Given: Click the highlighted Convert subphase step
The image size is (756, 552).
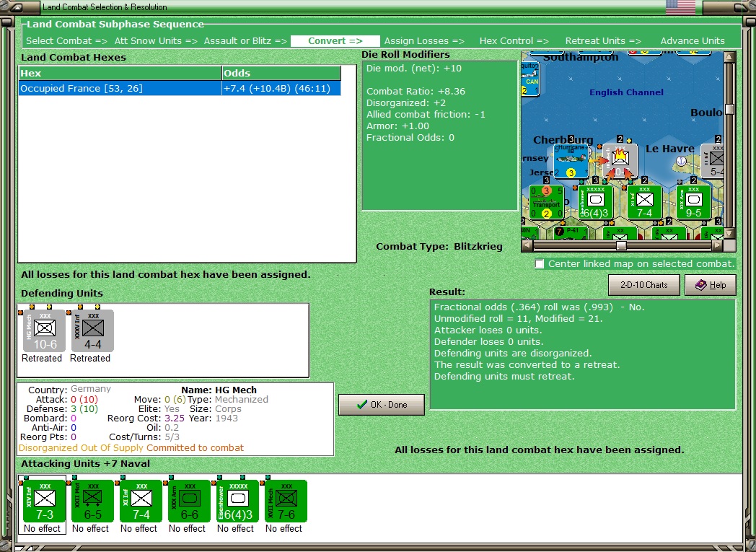Looking at the screenshot, I should pyautogui.click(x=335, y=41).
